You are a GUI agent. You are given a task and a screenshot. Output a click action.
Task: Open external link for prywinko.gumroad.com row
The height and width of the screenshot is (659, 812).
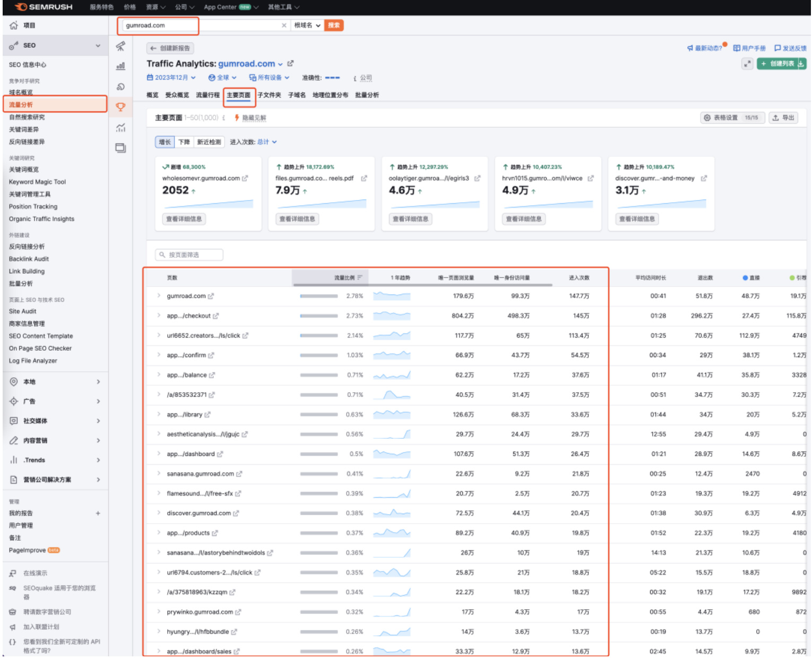(x=238, y=612)
